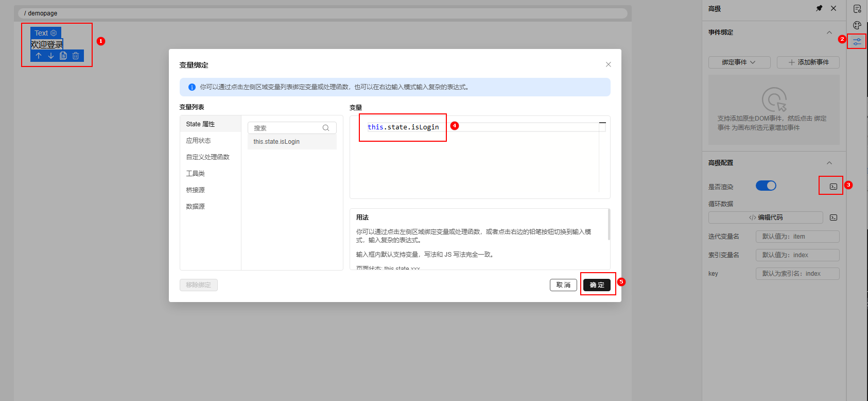Click the gear icon beside the Text label

point(54,33)
